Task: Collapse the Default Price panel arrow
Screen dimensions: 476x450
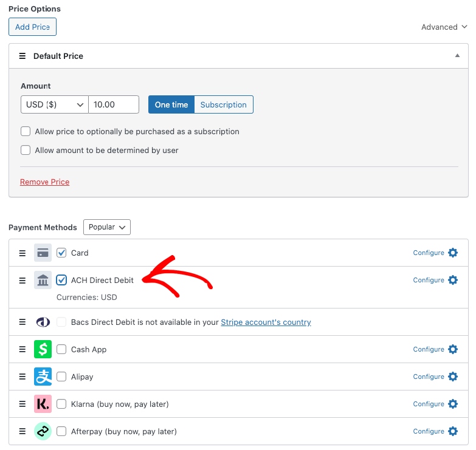Action: 457,56
